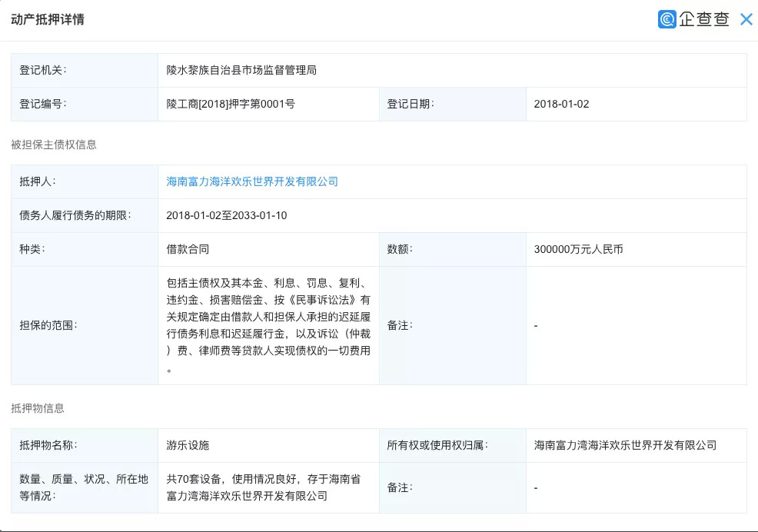
Task: Click the 担保的范围 label
Action: [x=48, y=325]
